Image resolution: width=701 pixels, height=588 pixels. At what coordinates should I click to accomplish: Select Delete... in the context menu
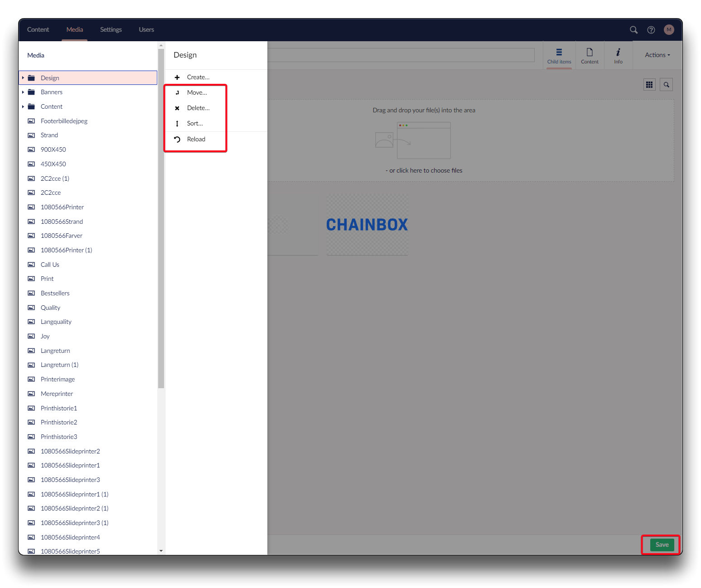click(198, 108)
